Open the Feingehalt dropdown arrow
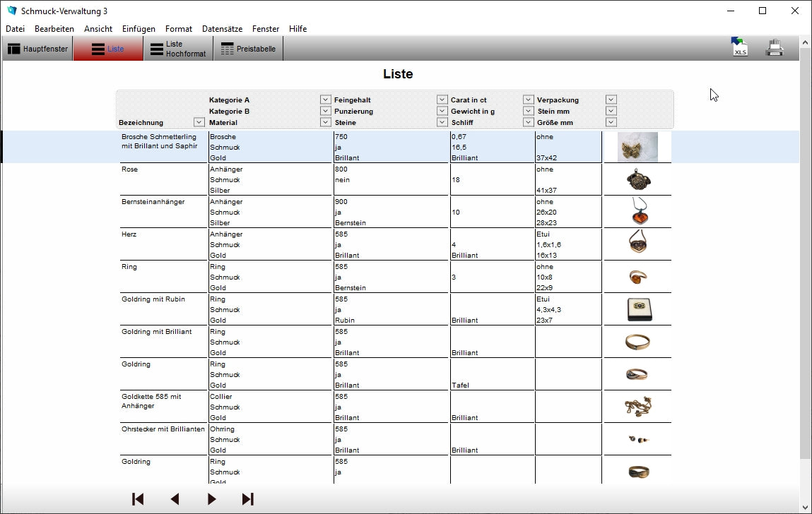Image resolution: width=812 pixels, height=514 pixels. [x=442, y=100]
